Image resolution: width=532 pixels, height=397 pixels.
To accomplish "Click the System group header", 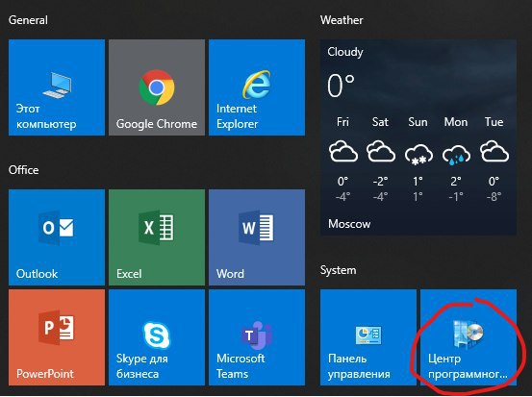I will pyautogui.click(x=339, y=270).
